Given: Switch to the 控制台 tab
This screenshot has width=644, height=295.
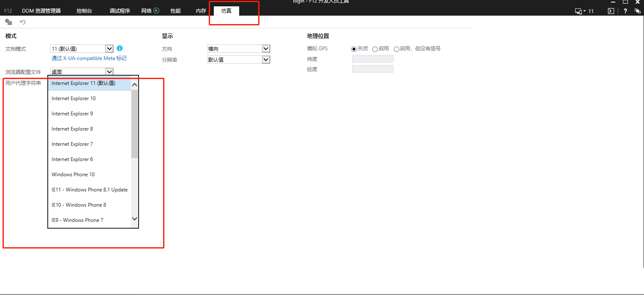Looking at the screenshot, I should pos(84,11).
